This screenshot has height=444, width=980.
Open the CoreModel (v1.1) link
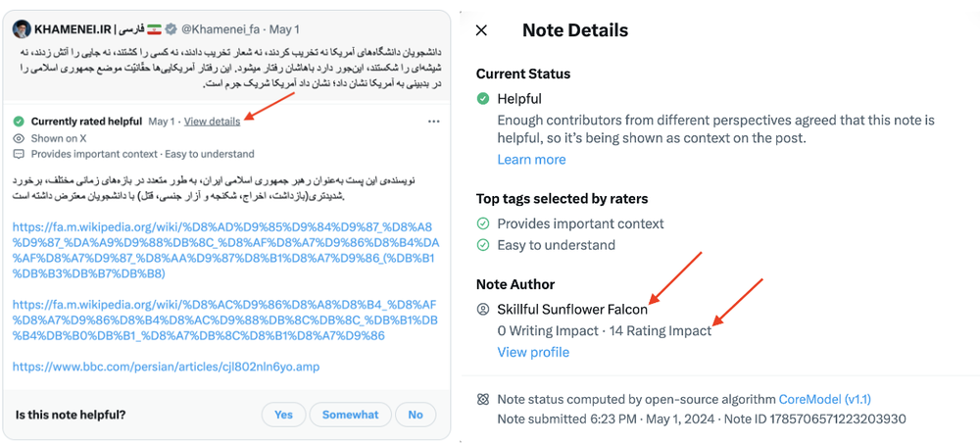825,400
